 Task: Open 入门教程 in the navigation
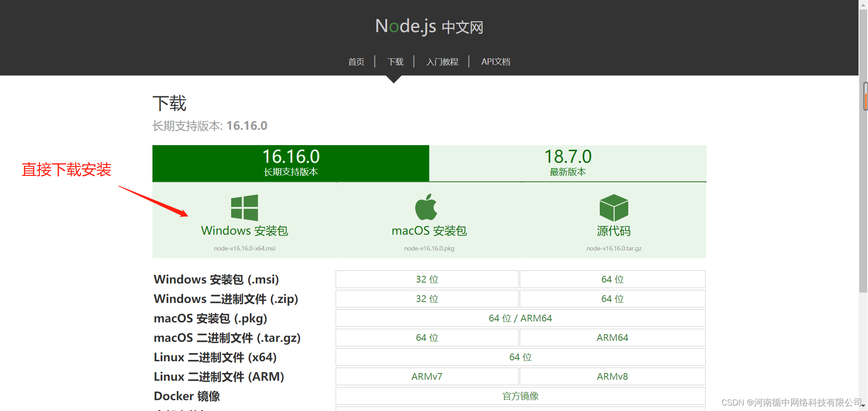click(x=442, y=61)
